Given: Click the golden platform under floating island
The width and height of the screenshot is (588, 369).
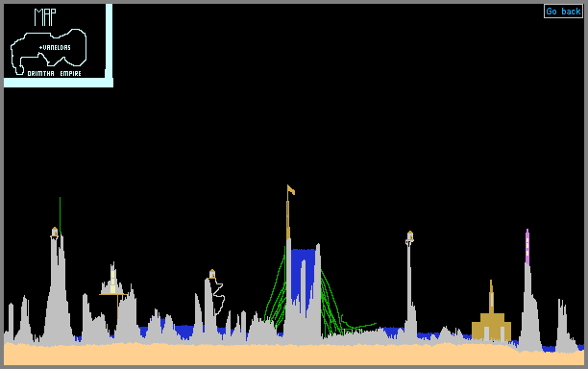Looking at the screenshot, I should coord(113,295).
